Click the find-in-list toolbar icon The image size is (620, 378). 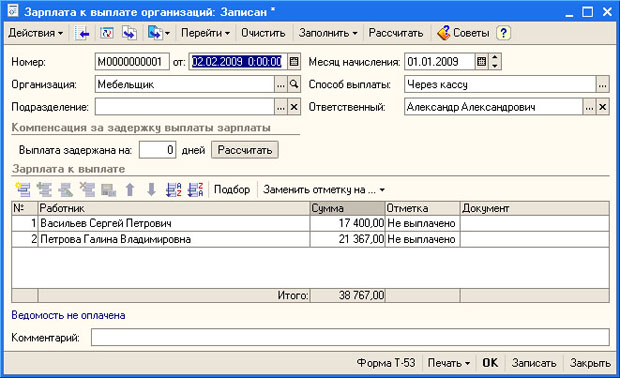coord(82,33)
